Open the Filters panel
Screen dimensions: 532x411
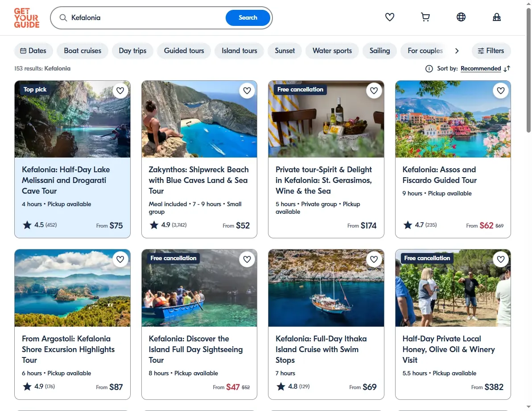(x=491, y=50)
